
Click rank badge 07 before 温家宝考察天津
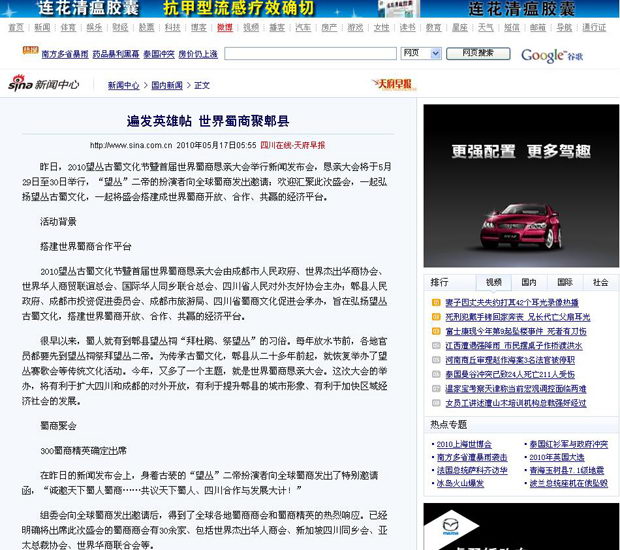coord(436,389)
